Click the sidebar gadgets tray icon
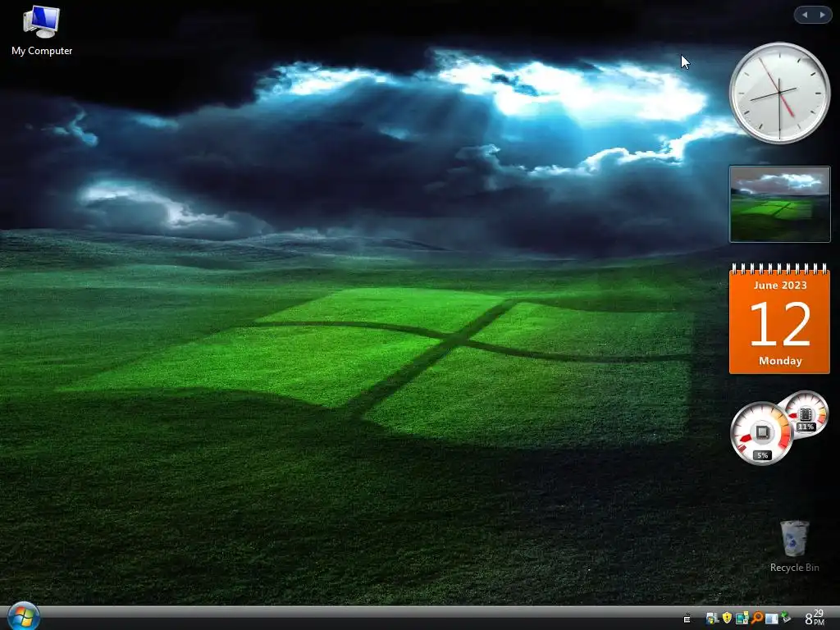Viewport: 840px width, 630px height. coord(742,619)
